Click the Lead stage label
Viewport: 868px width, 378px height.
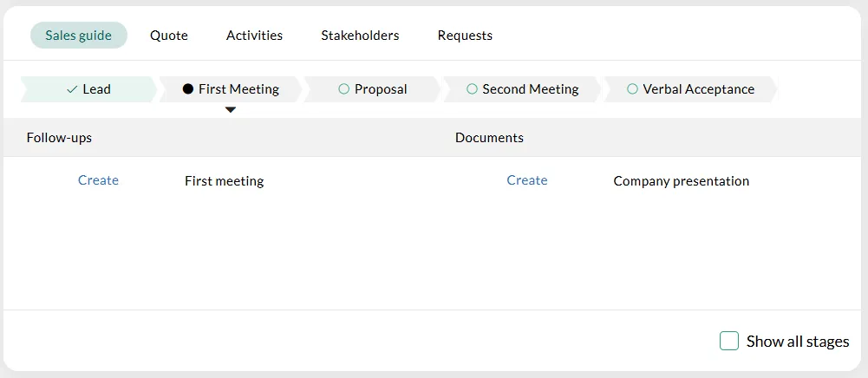[97, 89]
